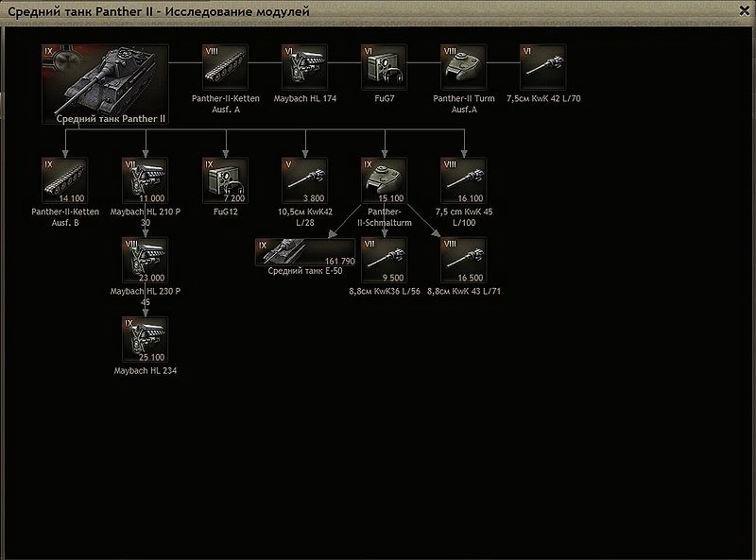Click the 'Средний танк E-50' label

[x=305, y=271]
